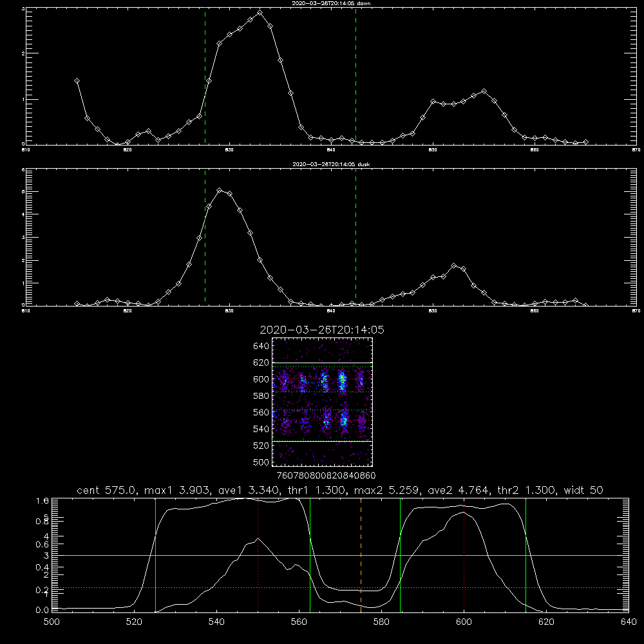Click the x-axis label '500' of bottom plot

52,622
